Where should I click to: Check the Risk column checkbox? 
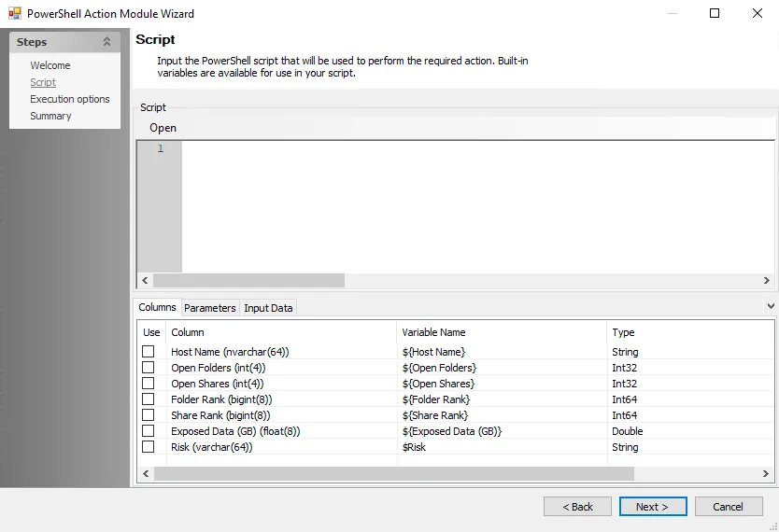149,447
